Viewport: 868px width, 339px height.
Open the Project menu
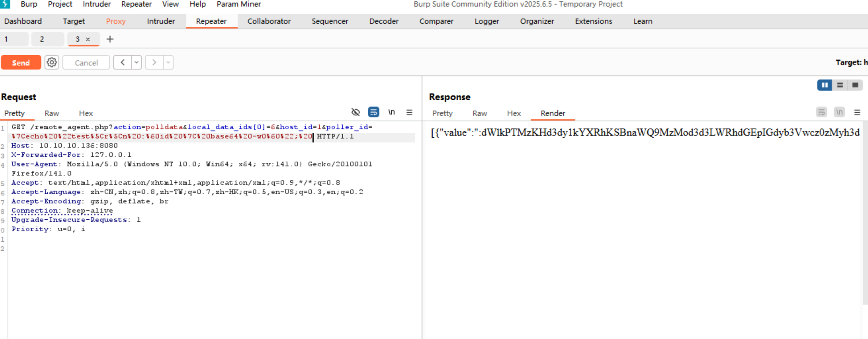[x=60, y=4]
